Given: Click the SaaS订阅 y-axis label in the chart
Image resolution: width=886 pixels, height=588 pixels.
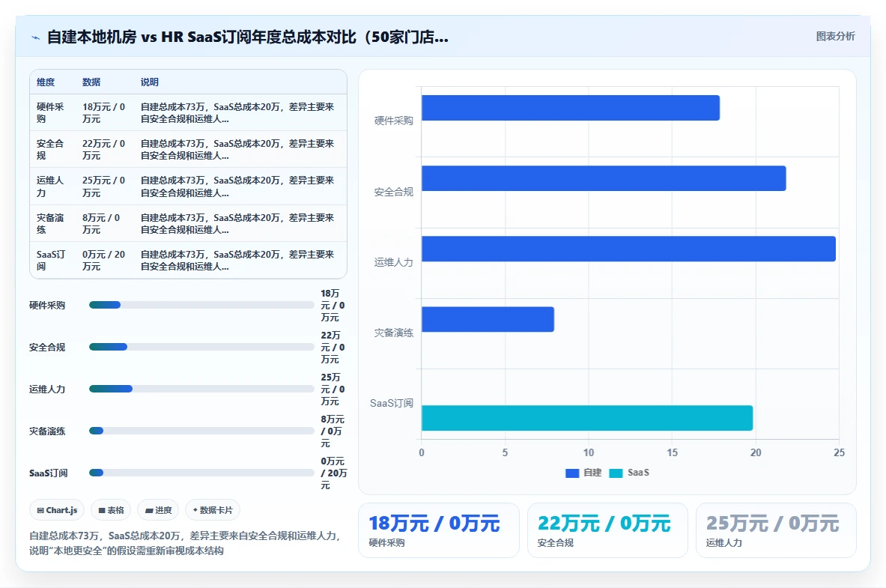Looking at the screenshot, I should (392, 403).
